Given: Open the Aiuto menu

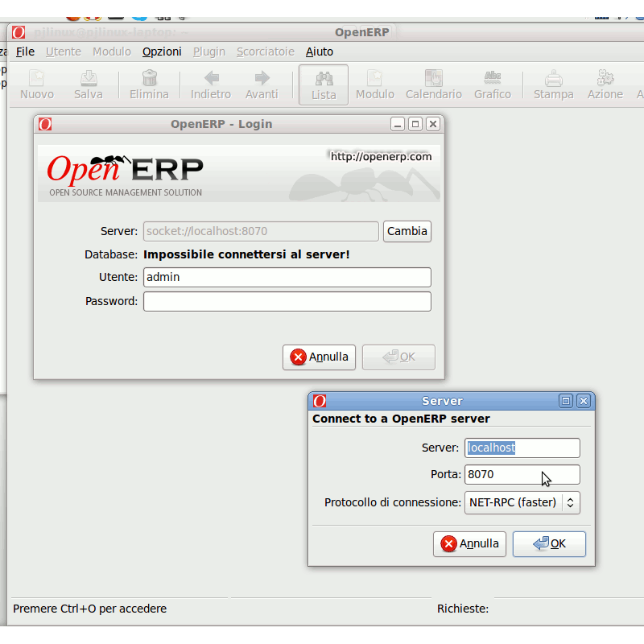Looking at the screenshot, I should tap(319, 52).
